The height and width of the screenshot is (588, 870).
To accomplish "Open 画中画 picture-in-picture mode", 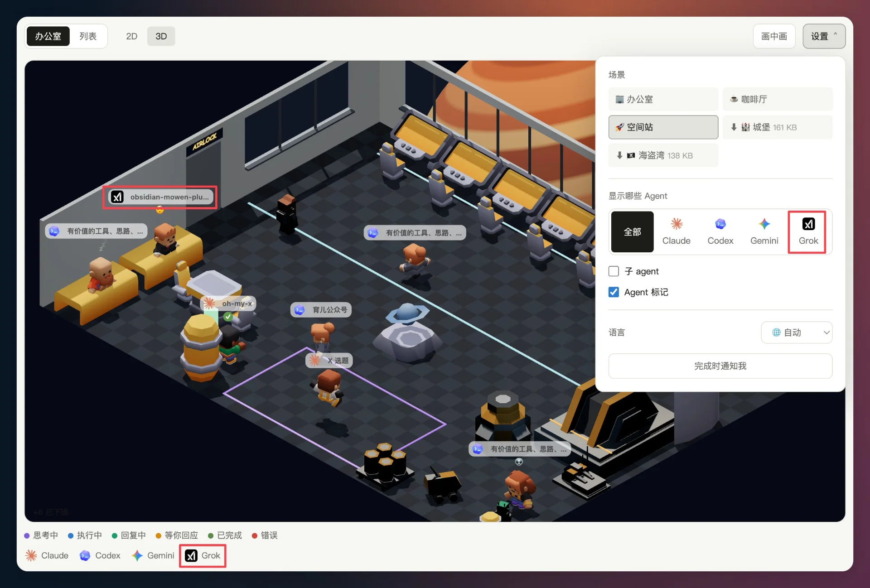I will 774,36.
